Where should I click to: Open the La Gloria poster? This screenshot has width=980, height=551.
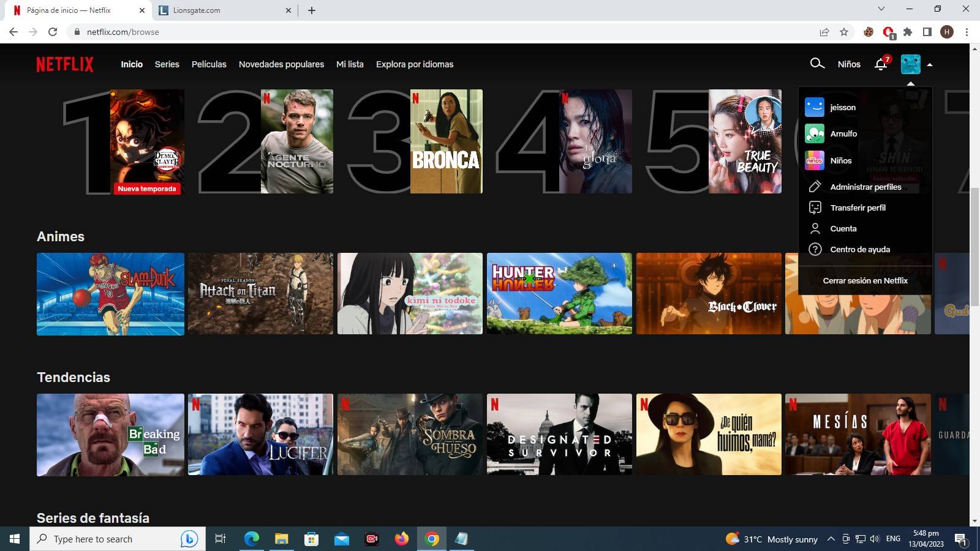(x=596, y=141)
